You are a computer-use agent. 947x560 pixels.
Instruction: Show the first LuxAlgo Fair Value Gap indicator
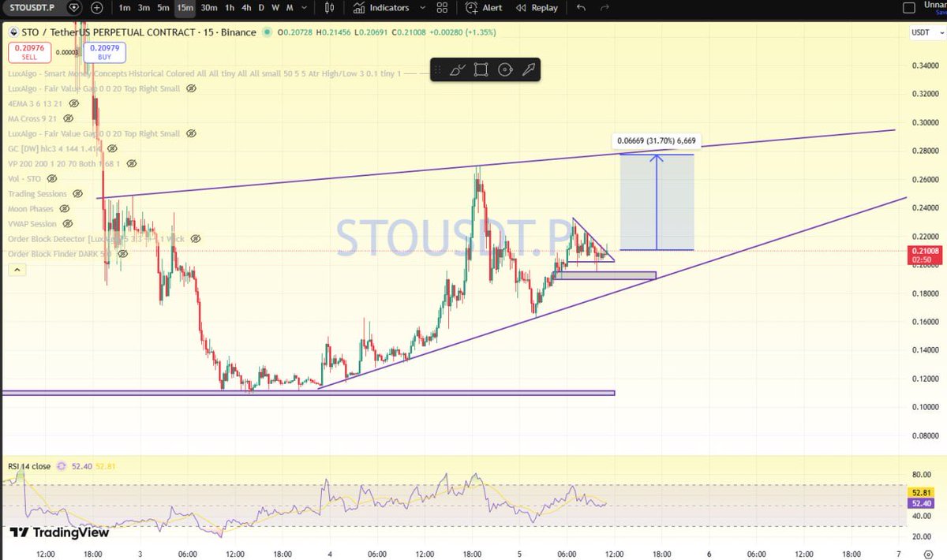(x=191, y=89)
